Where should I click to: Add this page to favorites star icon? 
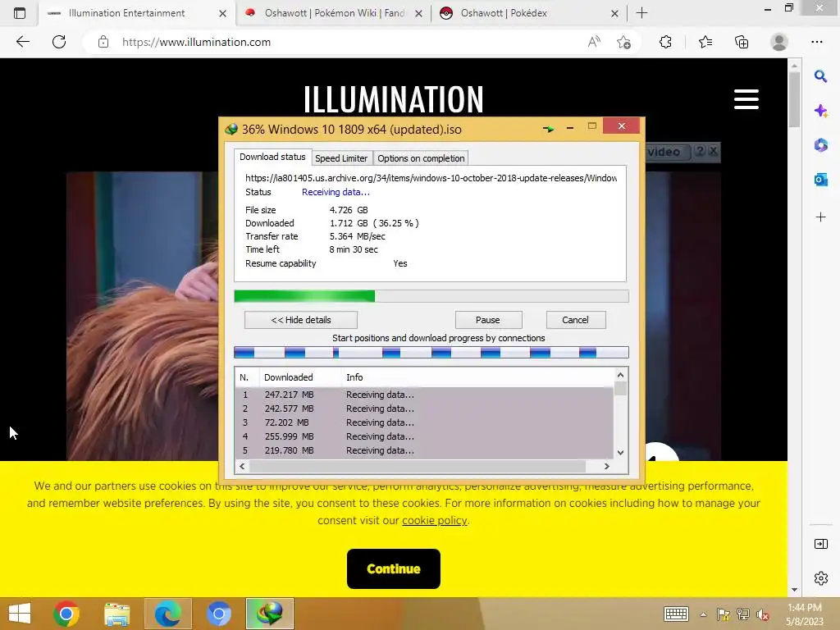pyautogui.click(x=623, y=42)
